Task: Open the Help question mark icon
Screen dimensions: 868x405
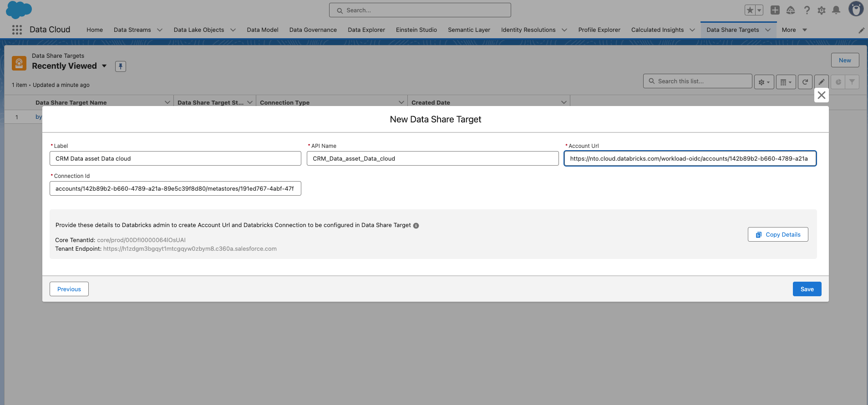Action: point(807,10)
